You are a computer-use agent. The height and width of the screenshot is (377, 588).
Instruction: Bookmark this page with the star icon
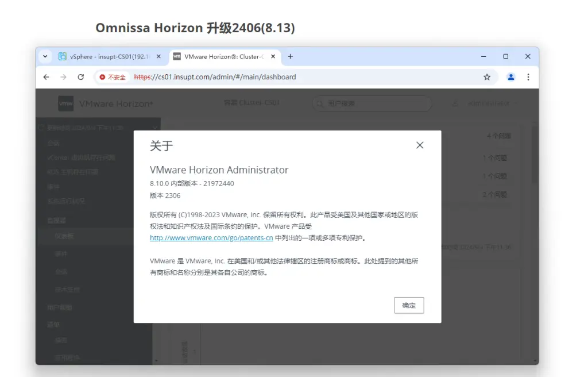487,77
